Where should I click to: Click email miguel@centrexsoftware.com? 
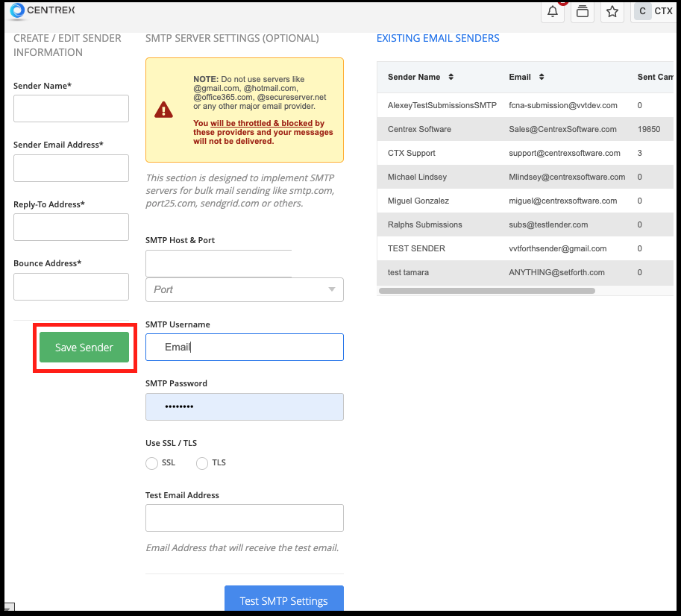(x=563, y=201)
